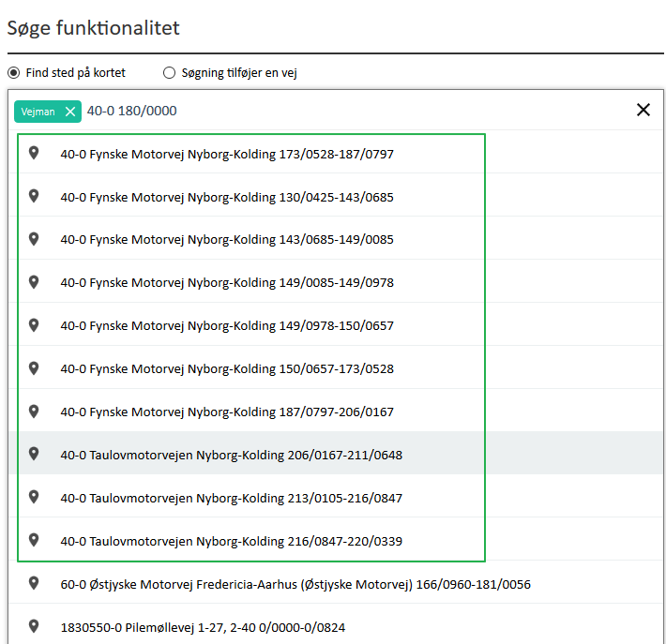This screenshot has width=666, height=644.
Task: Pick 60-0 Østjyske Motorvej Fredericia-Aarhus result
Action: [x=295, y=585]
